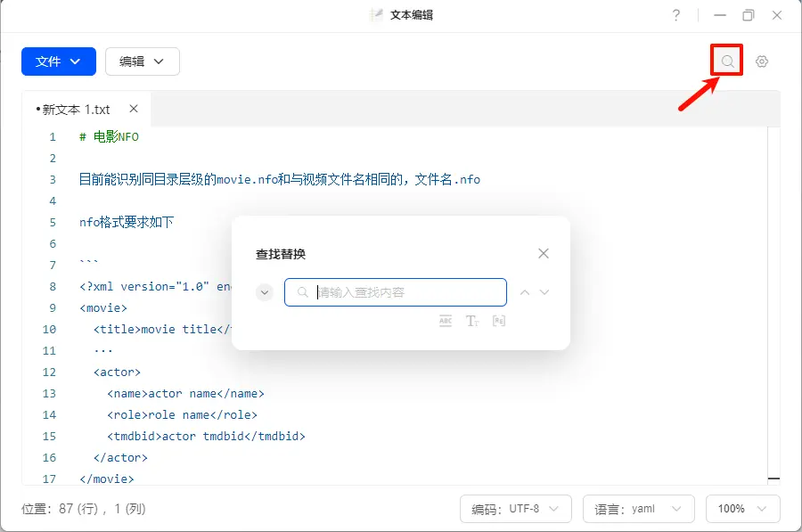Click the line starting with 目前能识别同目录层级的movie.nfo
This screenshot has width=802, height=532.
click(x=280, y=179)
